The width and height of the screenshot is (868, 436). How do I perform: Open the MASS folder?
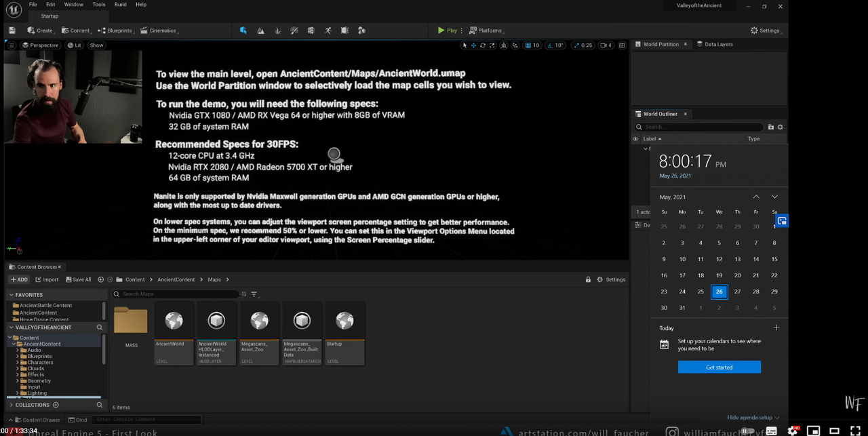[131, 326]
